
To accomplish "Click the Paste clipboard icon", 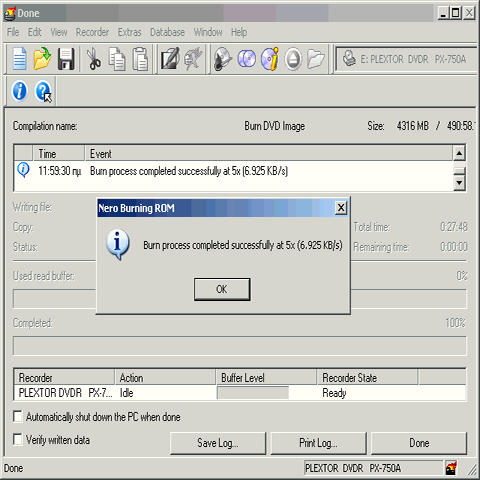I will tap(140, 59).
